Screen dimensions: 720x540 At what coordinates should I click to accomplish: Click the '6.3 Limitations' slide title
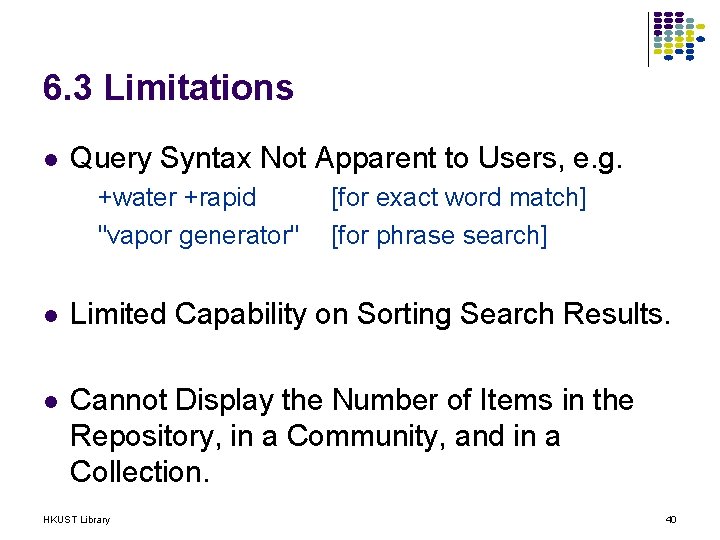point(168,87)
